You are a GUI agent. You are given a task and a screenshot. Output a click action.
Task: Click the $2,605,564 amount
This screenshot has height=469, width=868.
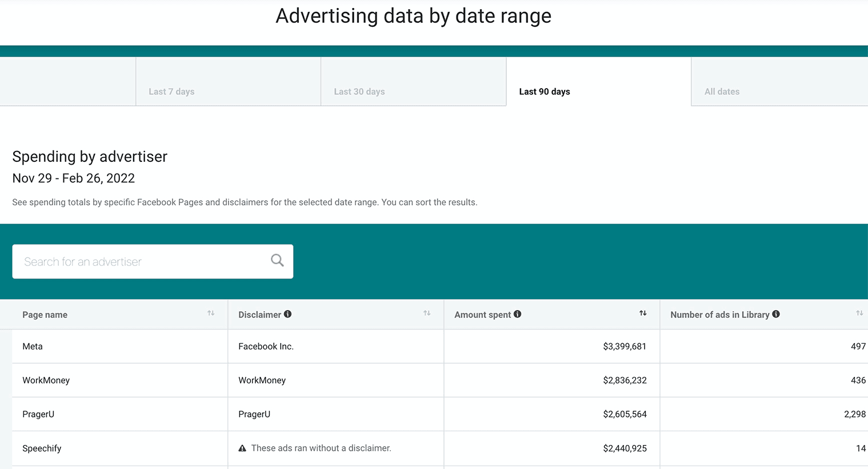coord(625,414)
